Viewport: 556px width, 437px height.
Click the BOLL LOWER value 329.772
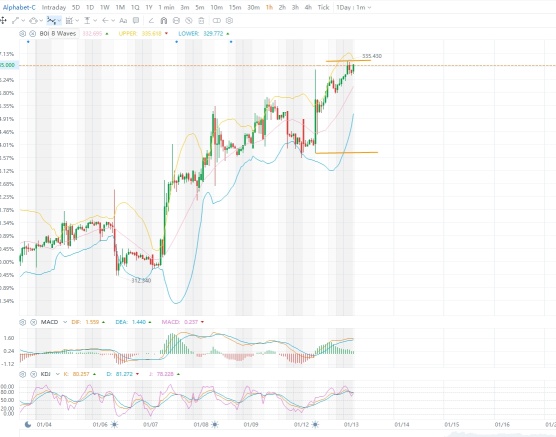coord(213,34)
